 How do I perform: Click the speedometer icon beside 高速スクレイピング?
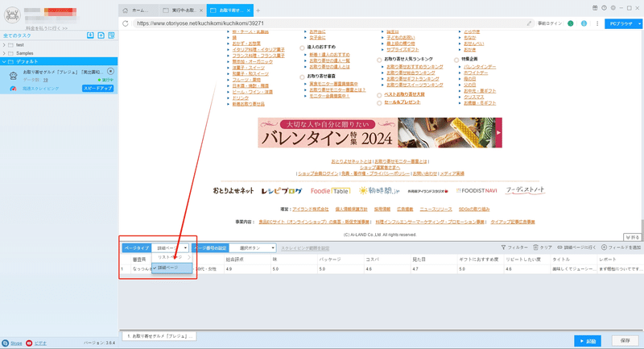(13, 89)
